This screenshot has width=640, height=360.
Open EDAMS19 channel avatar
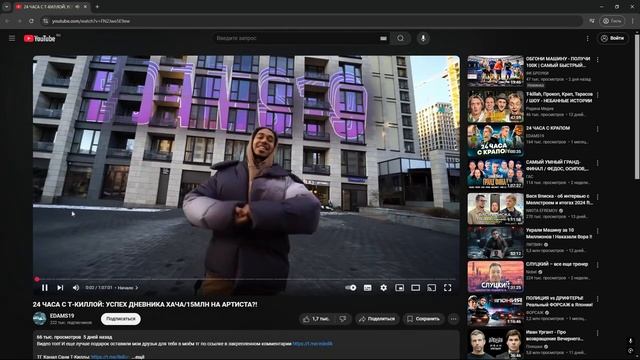click(x=40, y=319)
